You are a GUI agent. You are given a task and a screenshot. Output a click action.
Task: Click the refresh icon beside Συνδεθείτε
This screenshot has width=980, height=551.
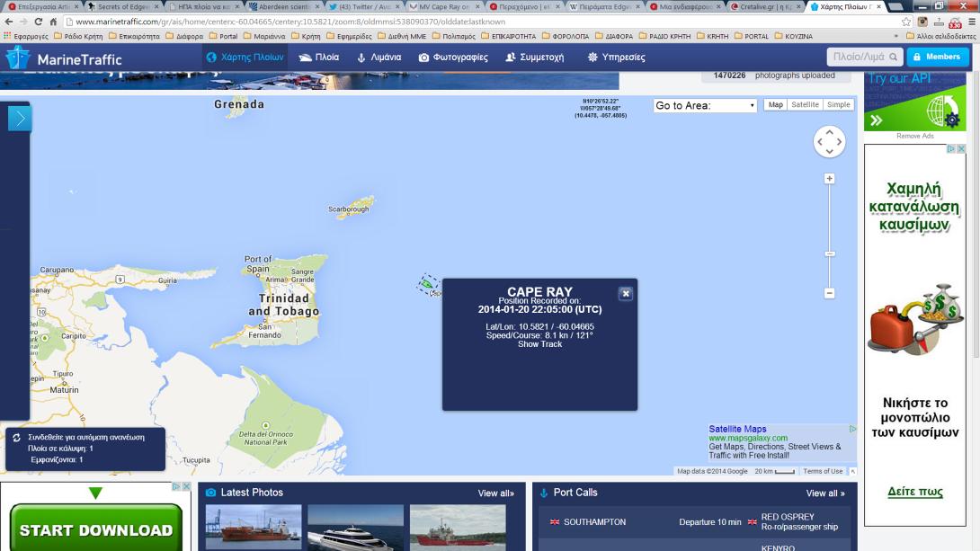coord(16,438)
